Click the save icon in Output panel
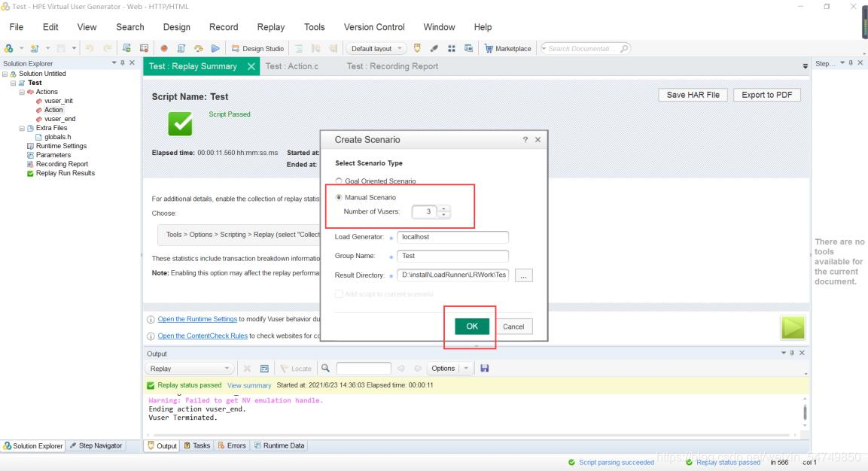Viewport: 868px width, 471px height. (x=484, y=368)
